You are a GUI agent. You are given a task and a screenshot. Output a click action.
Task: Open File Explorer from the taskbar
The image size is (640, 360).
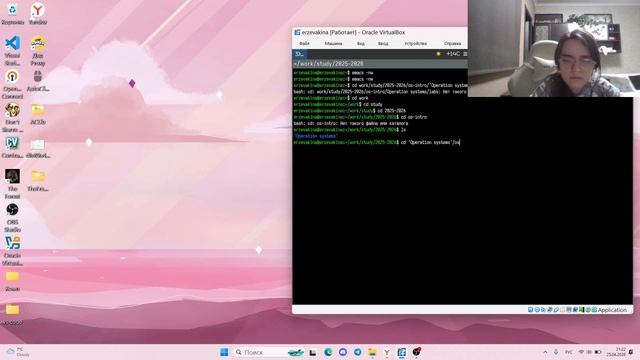(x=372, y=352)
